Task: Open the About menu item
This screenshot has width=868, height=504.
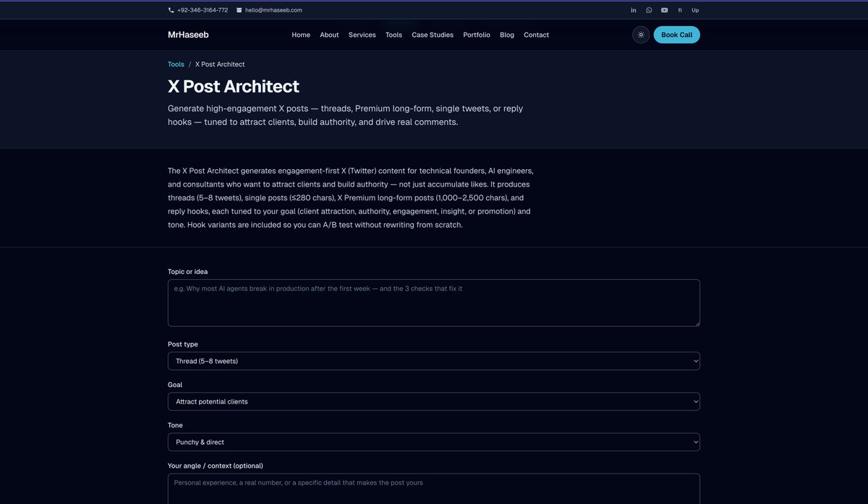Action: pos(329,35)
